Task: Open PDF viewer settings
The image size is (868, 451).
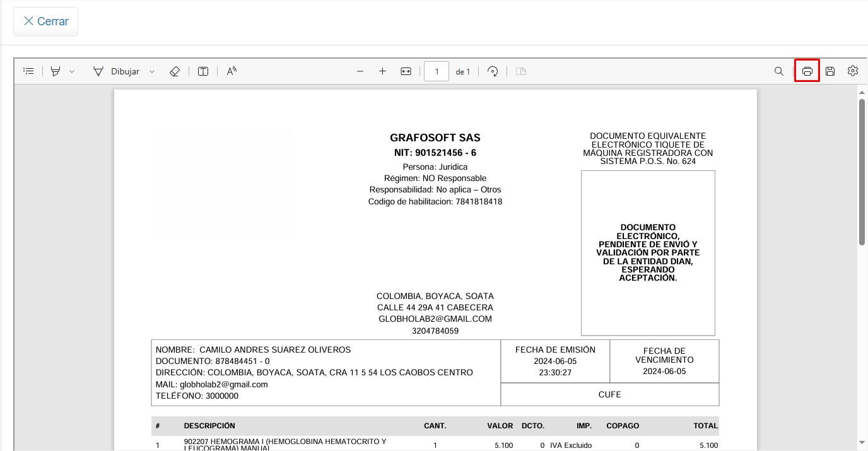Action: pyautogui.click(x=853, y=71)
